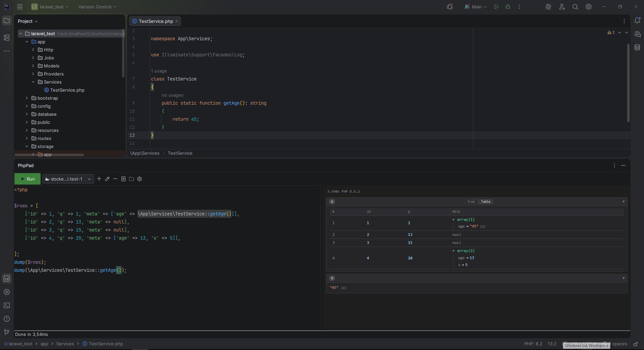
Task: Click the PhpPad settings gear icon
Action: (140, 179)
